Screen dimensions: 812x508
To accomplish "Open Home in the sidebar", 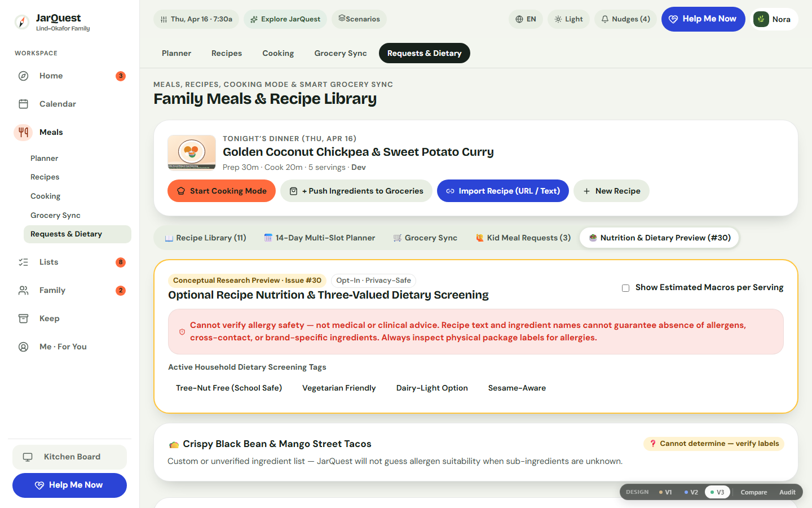I will (x=72, y=76).
